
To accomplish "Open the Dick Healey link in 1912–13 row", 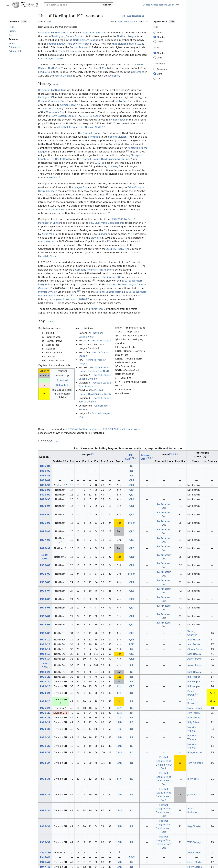I will click(x=194, y=654).
